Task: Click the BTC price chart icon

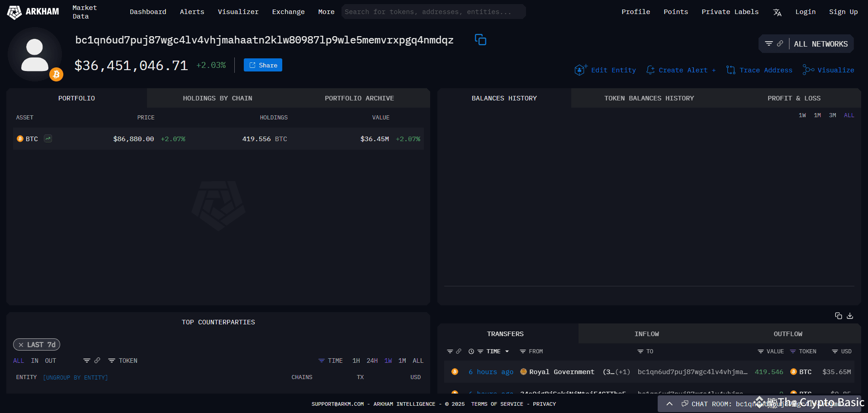Action: (48, 138)
